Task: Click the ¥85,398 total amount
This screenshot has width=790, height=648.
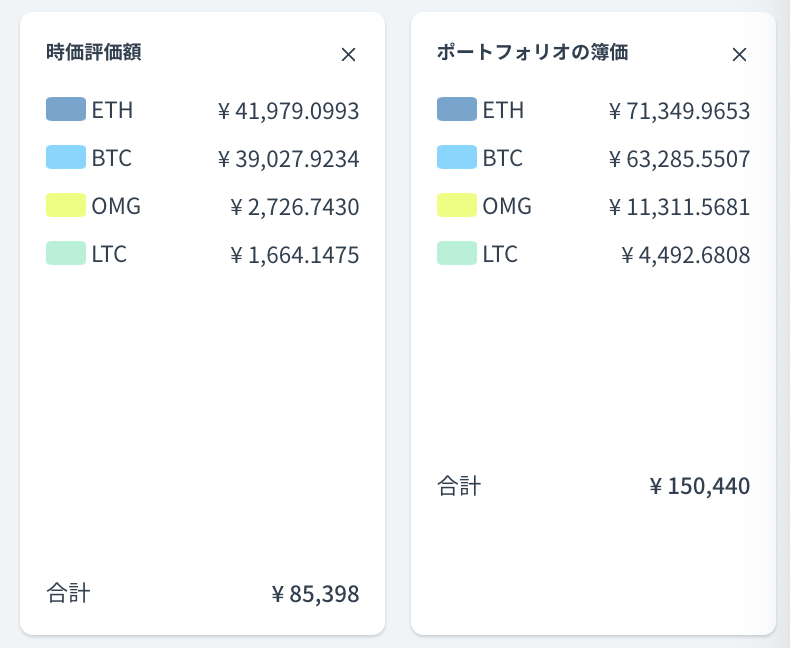Action: pyautogui.click(x=315, y=595)
